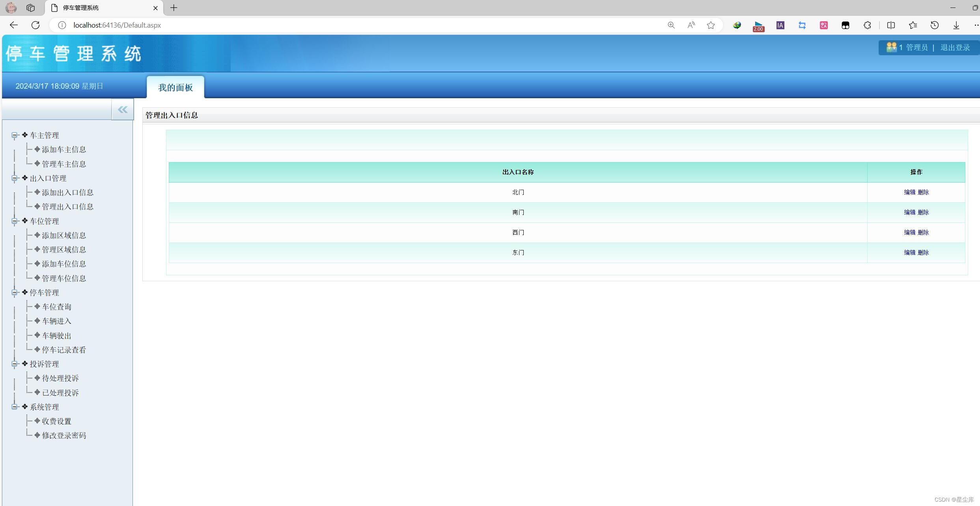
Task: Open 停车记录查看 in sidebar
Action: (64, 350)
